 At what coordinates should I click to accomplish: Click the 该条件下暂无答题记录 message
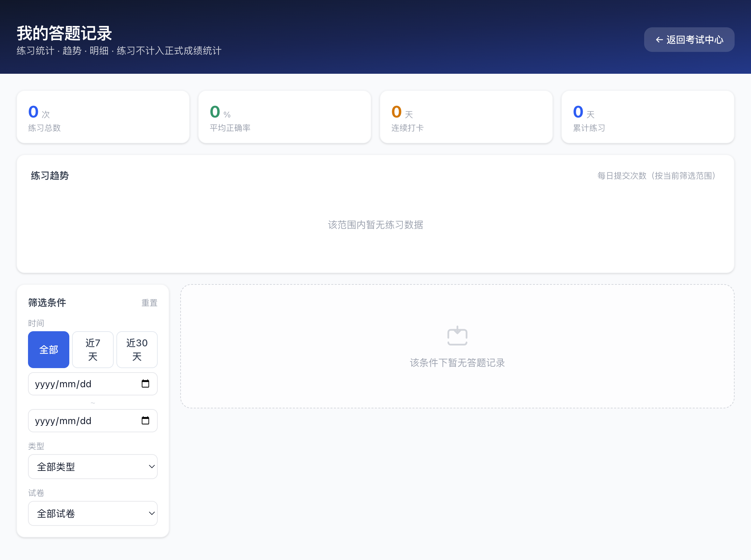click(457, 363)
